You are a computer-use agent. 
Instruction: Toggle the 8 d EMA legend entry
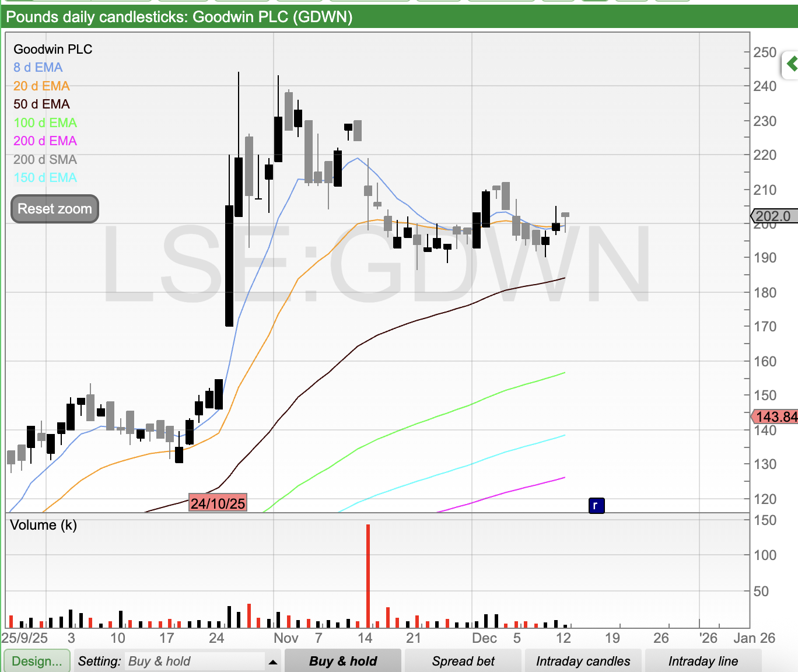tap(38, 68)
